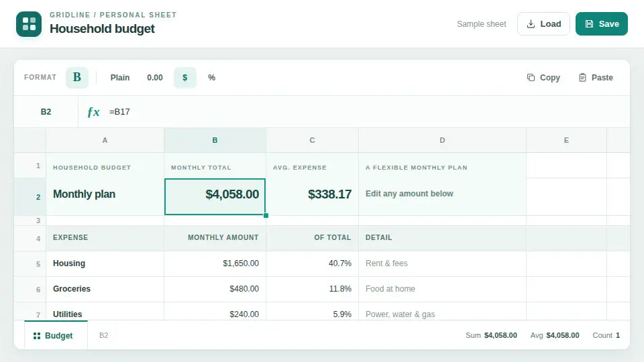Toggle the dollar currency format

point(185,78)
